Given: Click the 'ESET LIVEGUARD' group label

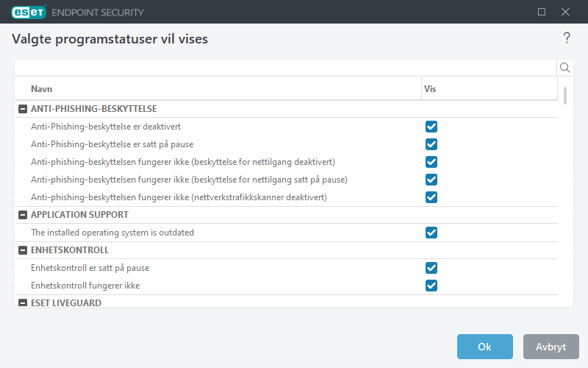Looking at the screenshot, I should [66, 302].
